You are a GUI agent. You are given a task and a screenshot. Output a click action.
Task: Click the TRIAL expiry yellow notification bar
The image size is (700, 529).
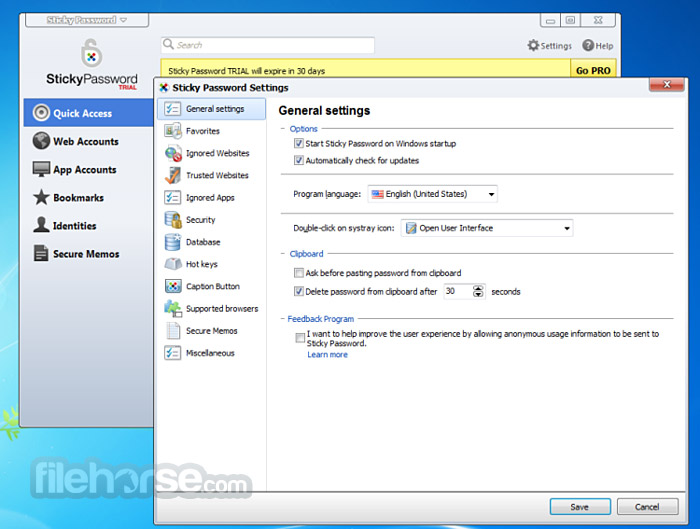click(x=366, y=69)
